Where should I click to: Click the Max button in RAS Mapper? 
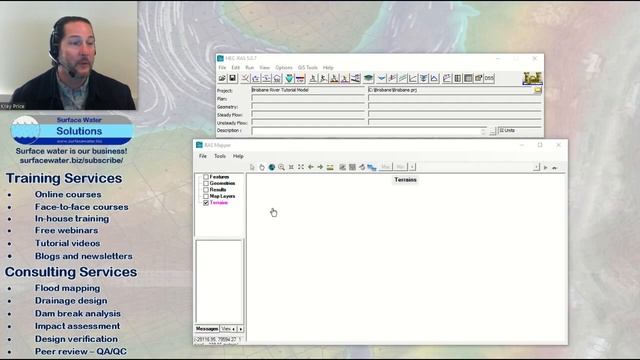385,167
